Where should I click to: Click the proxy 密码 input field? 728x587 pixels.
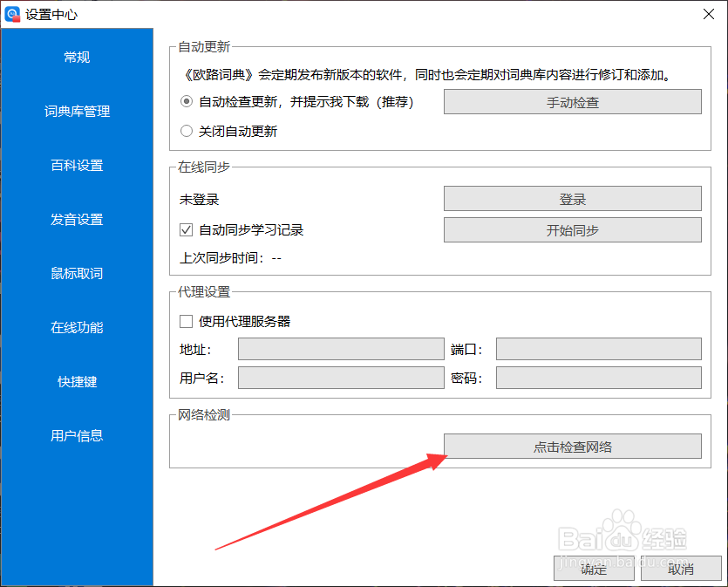599,378
